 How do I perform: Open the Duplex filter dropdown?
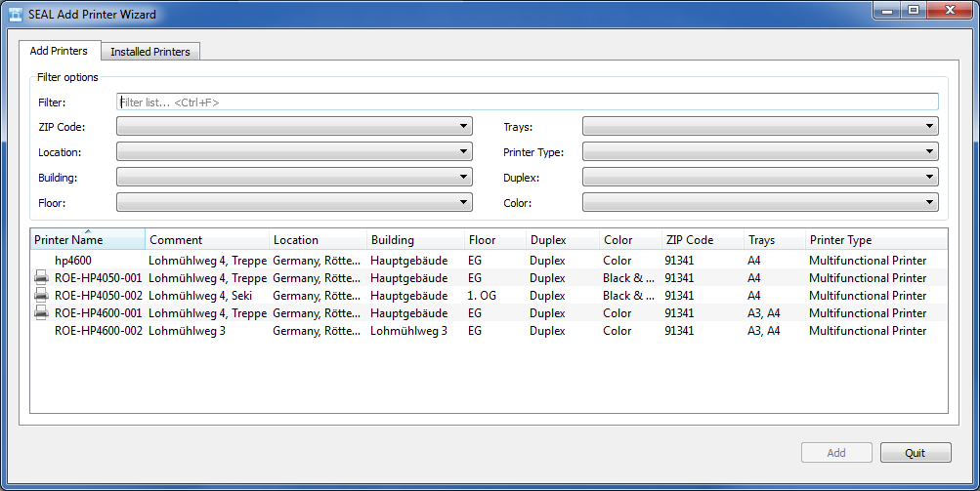coord(760,177)
